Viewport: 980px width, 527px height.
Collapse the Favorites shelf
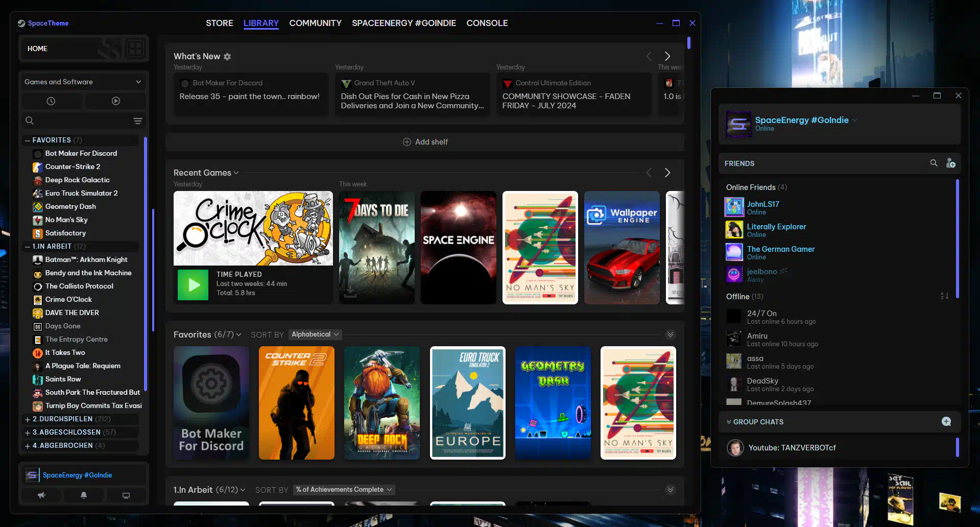[x=671, y=334]
